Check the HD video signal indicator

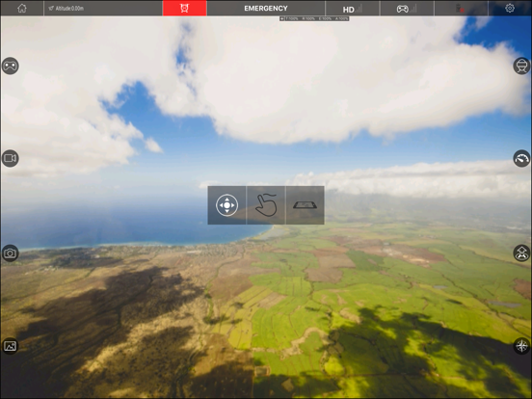353,9
